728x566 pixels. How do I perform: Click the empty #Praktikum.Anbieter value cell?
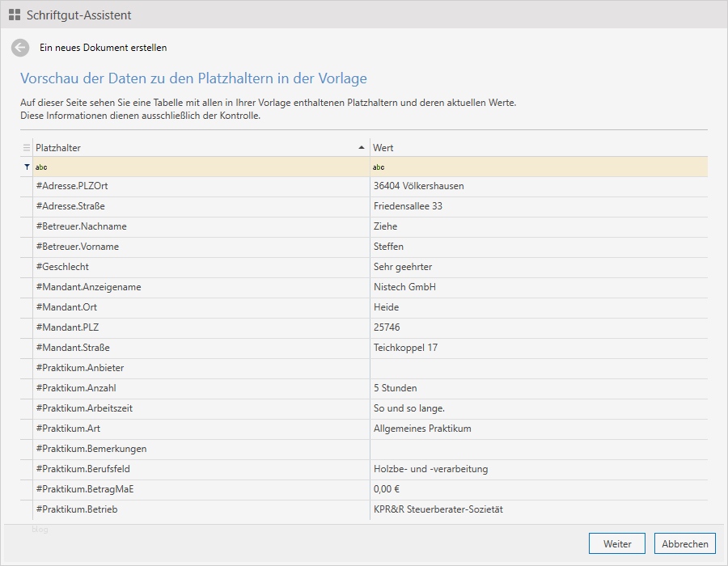(x=538, y=368)
